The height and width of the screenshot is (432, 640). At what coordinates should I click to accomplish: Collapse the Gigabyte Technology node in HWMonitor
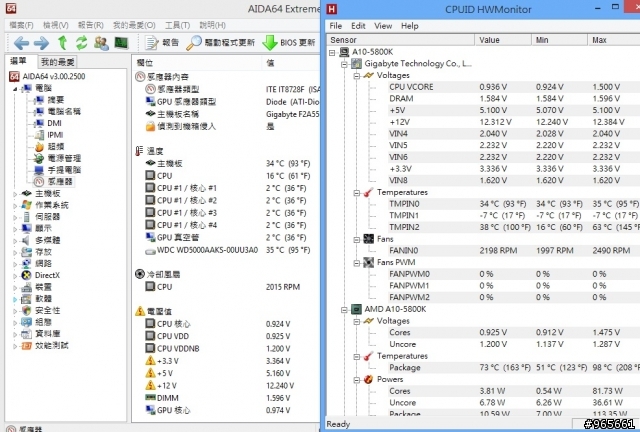[x=344, y=64]
